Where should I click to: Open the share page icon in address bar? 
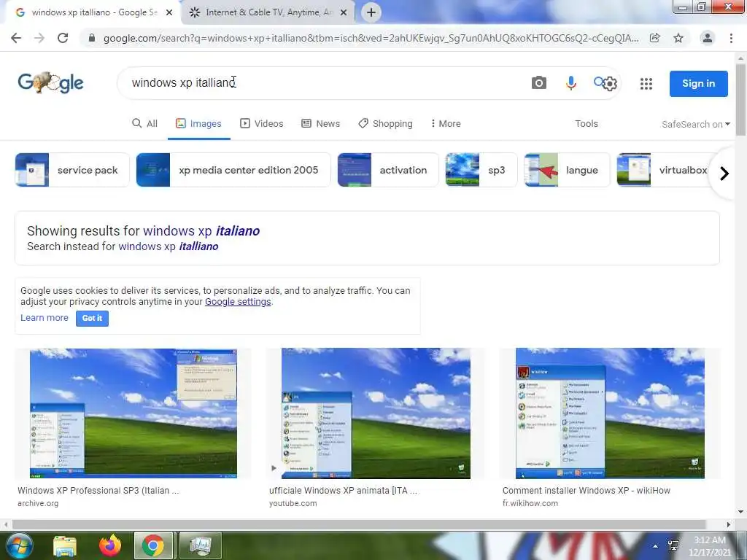pyautogui.click(x=655, y=38)
